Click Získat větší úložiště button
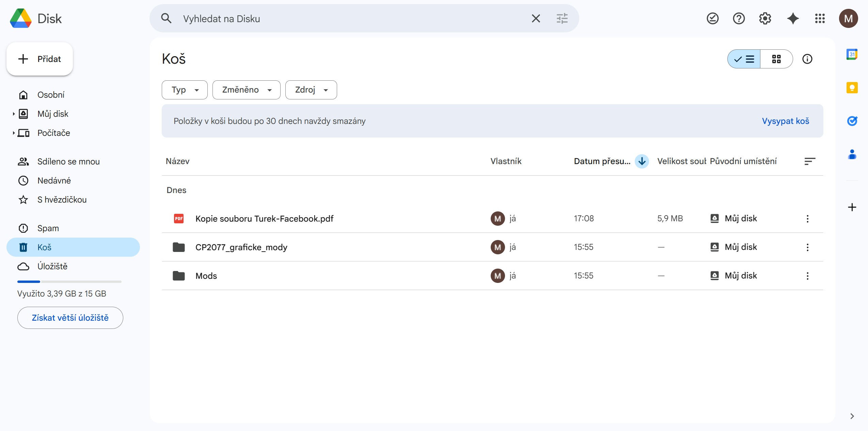 tap(70, 318)
